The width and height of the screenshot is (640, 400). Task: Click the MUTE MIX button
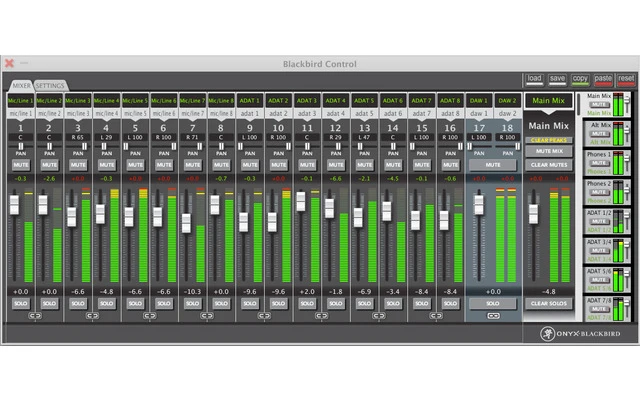click(549, 151)
